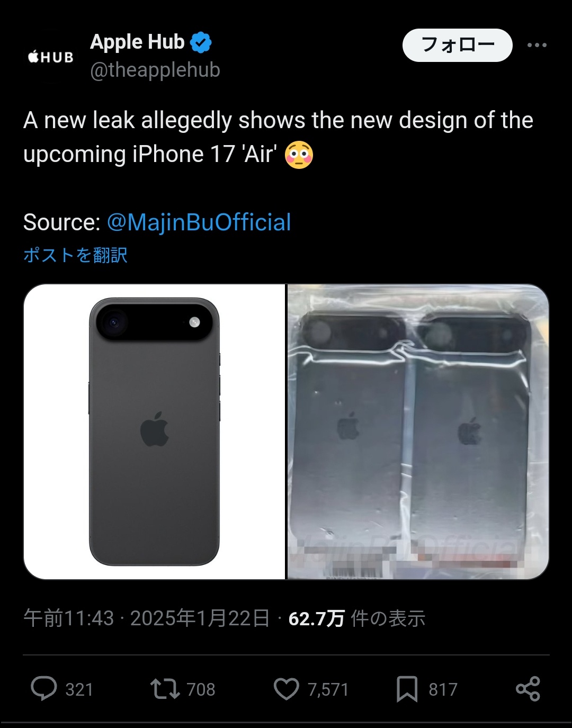Open the Apple Hub profile avatar
This screenshot has height=728, width=572.
pos(50,57)
